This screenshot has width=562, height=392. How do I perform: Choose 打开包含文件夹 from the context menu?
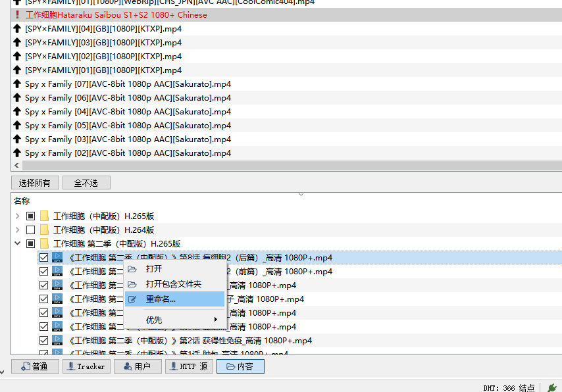coord(175,284)
